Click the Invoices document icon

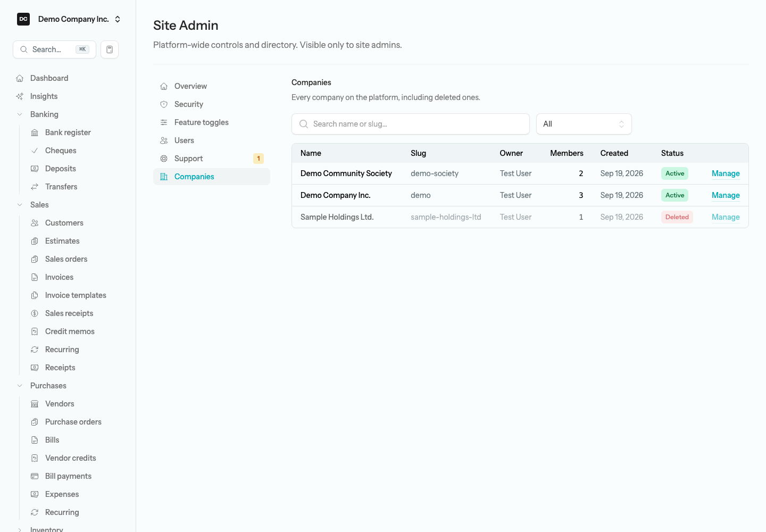click(35, 277)
